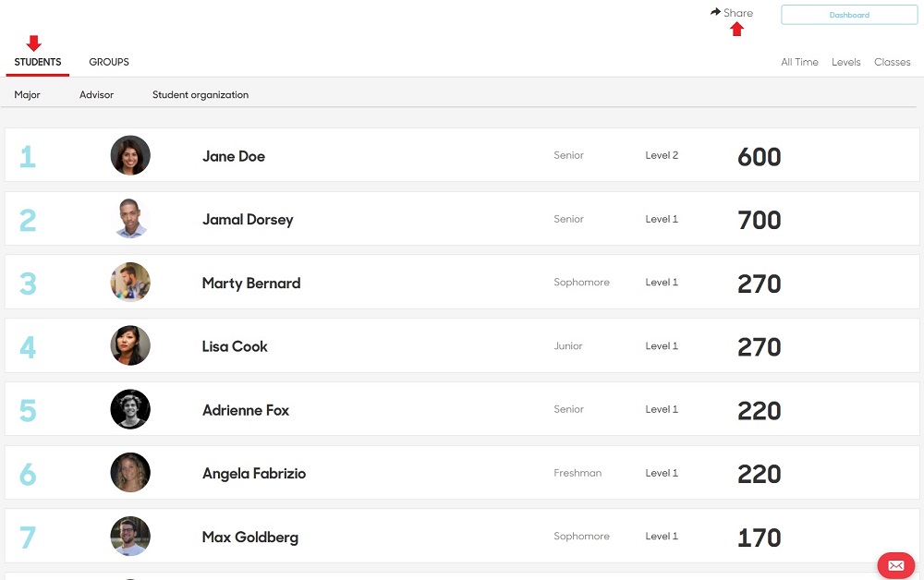Select the All Time filter

(x=799, y=62)
